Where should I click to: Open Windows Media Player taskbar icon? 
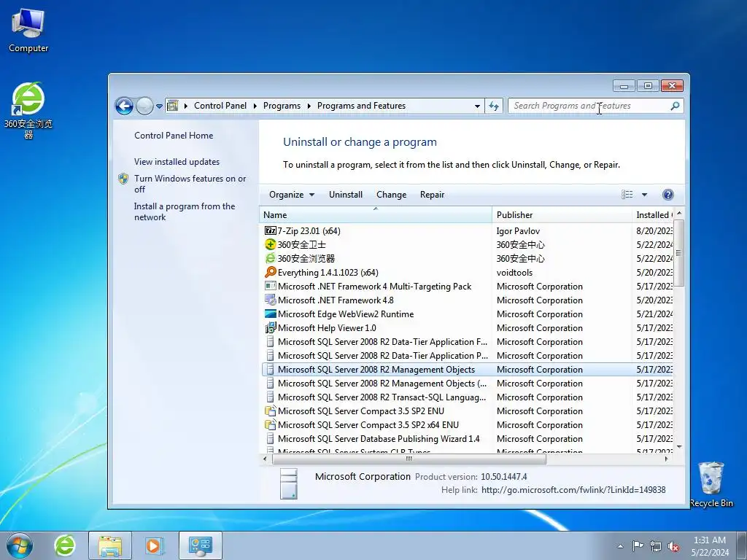(153, 545)
